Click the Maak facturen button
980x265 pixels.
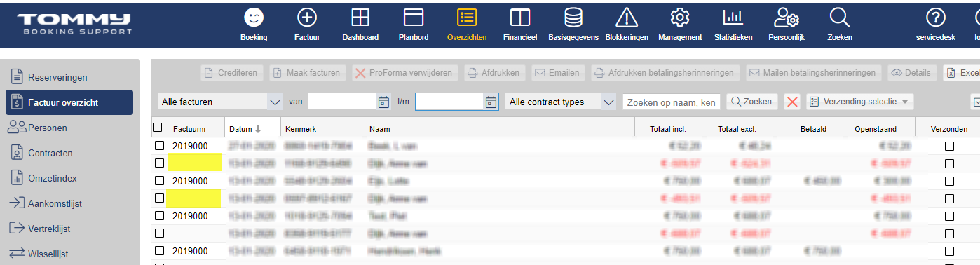pos(308,72)
